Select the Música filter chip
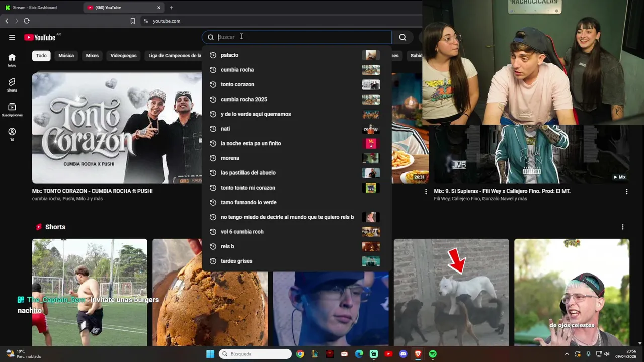This screenshot has width=644, height=362. [66, 56]
